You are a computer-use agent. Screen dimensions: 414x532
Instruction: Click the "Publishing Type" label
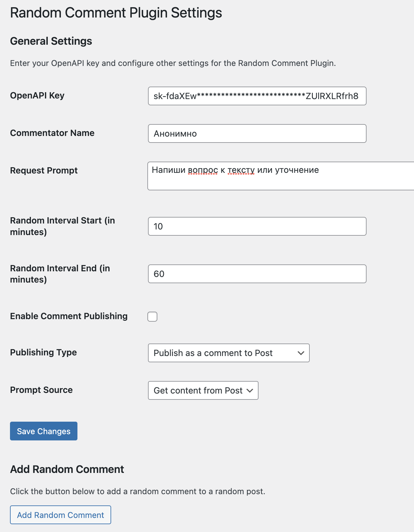[x=43, y=352]
